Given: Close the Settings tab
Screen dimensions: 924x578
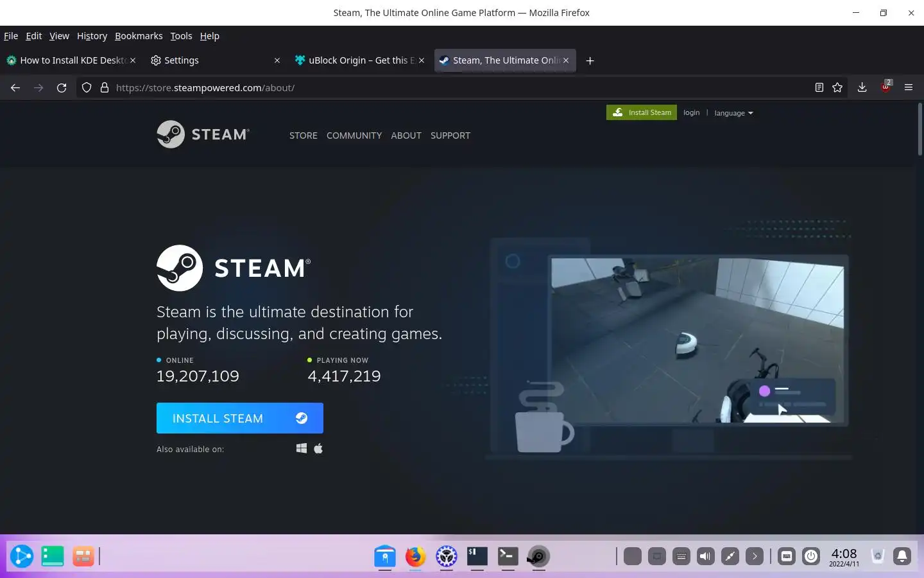Looking at the screenshot, I should click(277, 60).
